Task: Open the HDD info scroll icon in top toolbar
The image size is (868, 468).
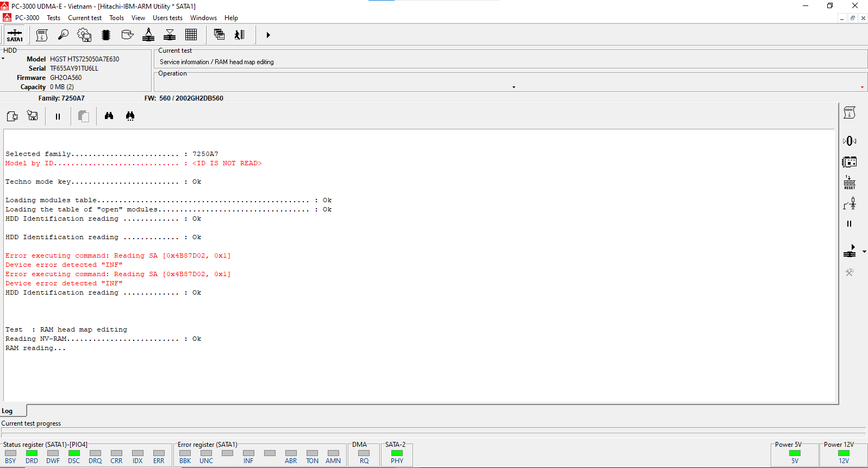Action: click(42, 35)
